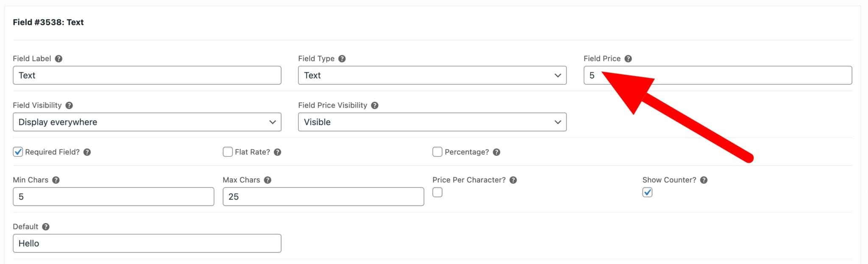
Task: Open help for Field Visibility
Action: click(x=69, y=105)
